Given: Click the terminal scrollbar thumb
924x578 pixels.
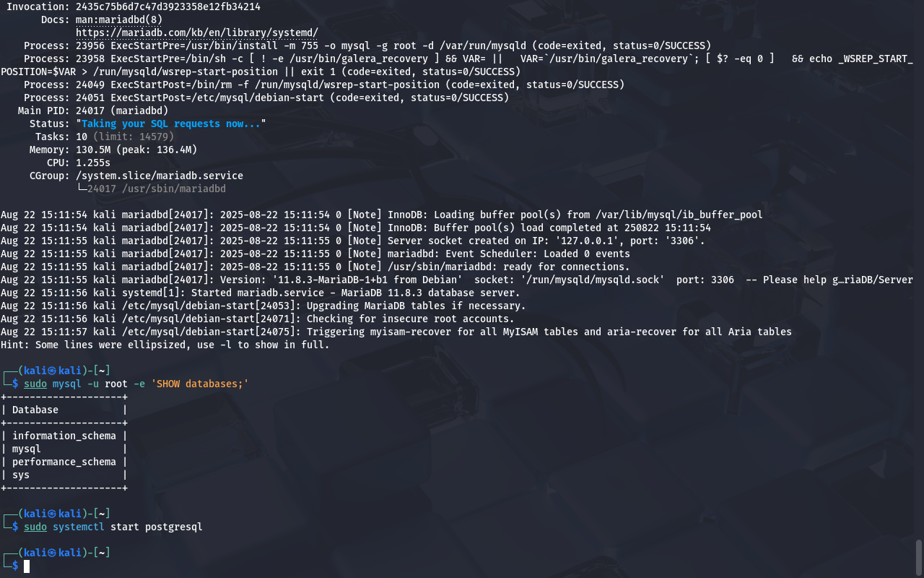Looking at the screenshot, I should (920, 557).
